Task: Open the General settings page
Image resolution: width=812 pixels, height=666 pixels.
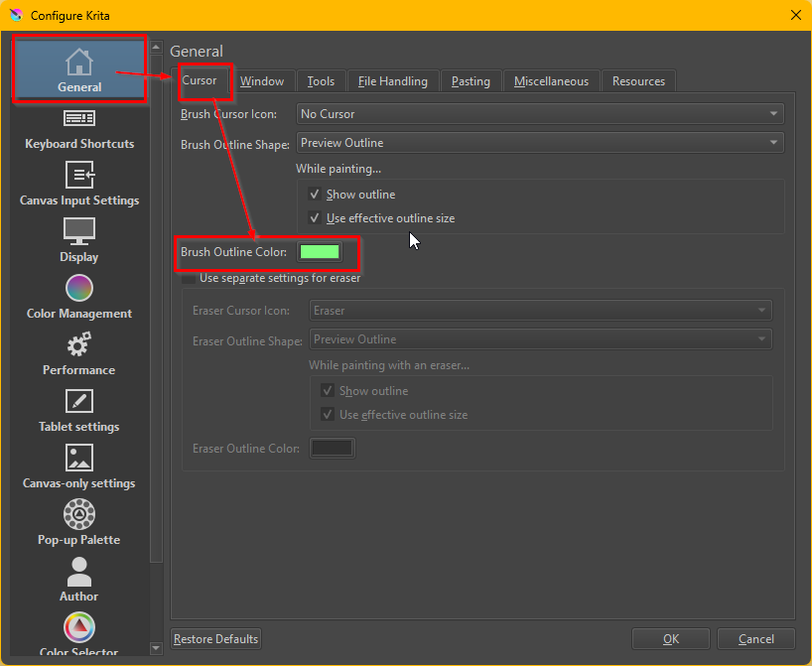Action: point(79,69)
